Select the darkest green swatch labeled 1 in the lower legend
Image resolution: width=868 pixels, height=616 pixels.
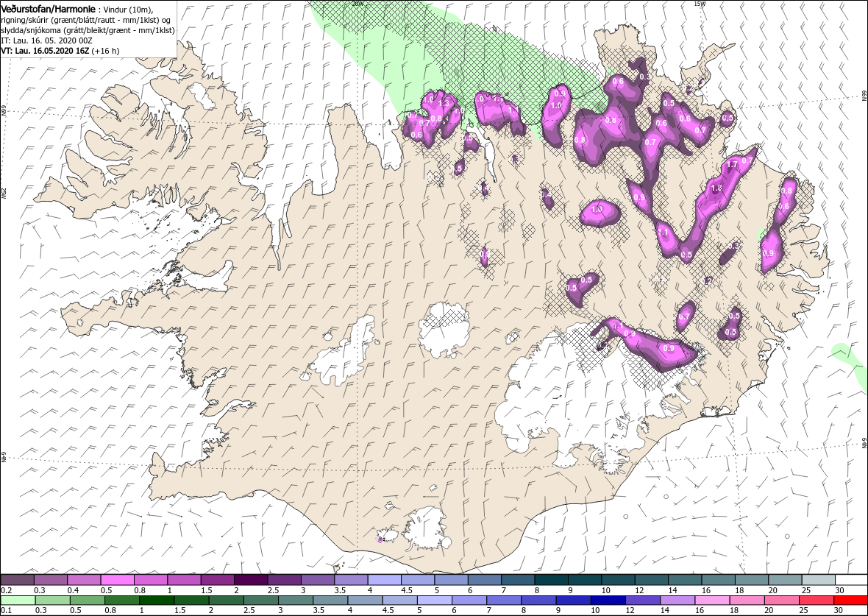point(157,601)
